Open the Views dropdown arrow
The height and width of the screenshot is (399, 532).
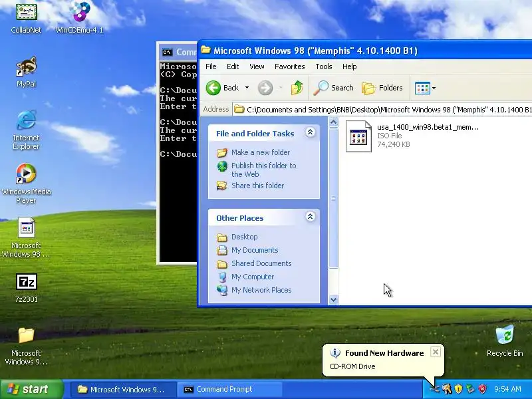click(x=434, y=88)
